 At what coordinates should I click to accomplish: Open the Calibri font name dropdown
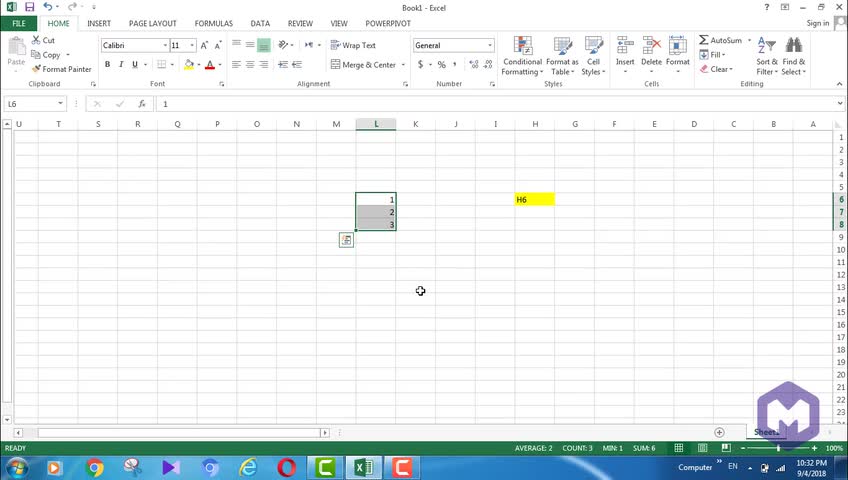pos(165,45)
